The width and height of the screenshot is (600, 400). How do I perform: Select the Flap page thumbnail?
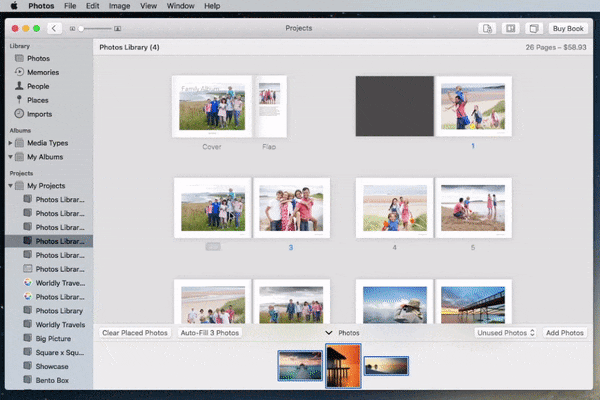[270, 106]
